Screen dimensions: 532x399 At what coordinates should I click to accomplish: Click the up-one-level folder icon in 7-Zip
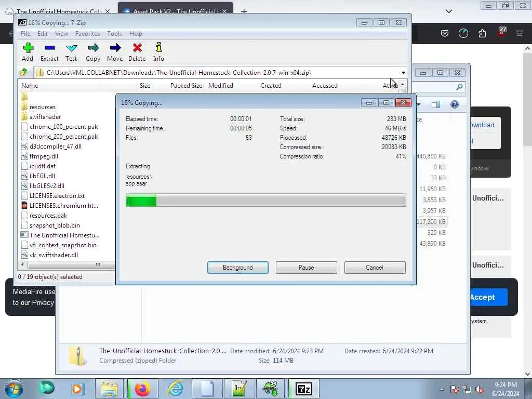24,72
